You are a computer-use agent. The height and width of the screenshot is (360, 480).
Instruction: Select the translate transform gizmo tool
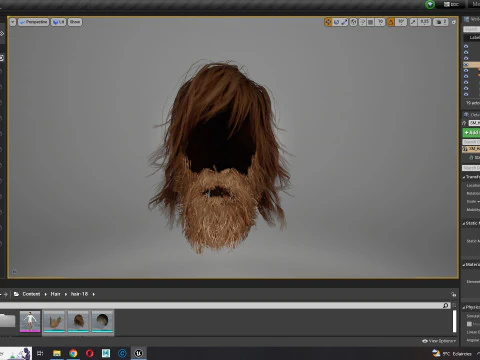pyautogui.click(x=328, y=22)
